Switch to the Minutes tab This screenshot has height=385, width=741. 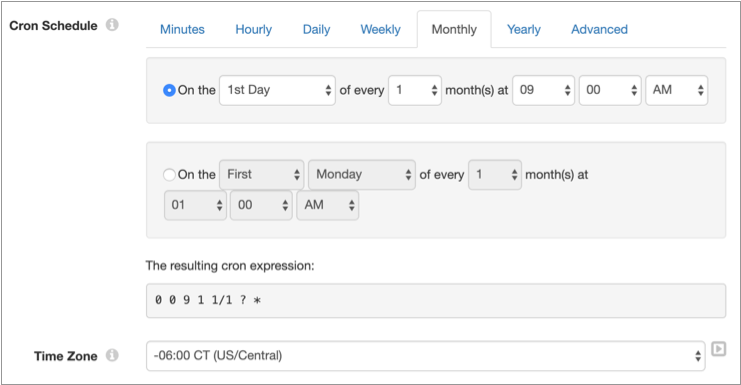tap(182, 29)
